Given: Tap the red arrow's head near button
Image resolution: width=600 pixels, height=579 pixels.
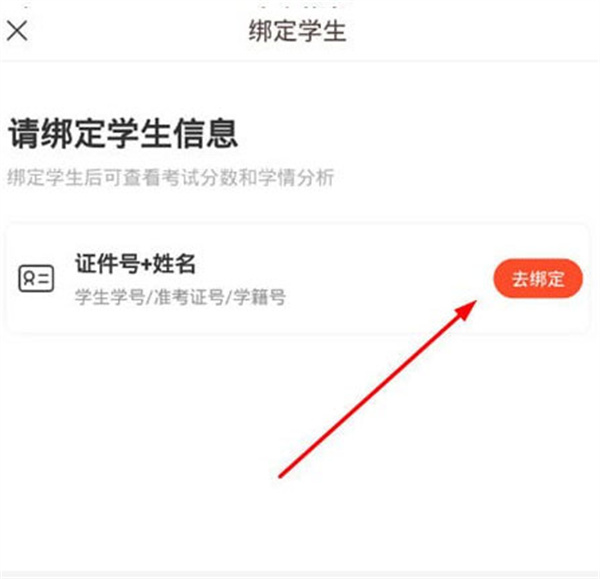Looking at the screenshot, I should pyautogui.click(x=466, y=310).
